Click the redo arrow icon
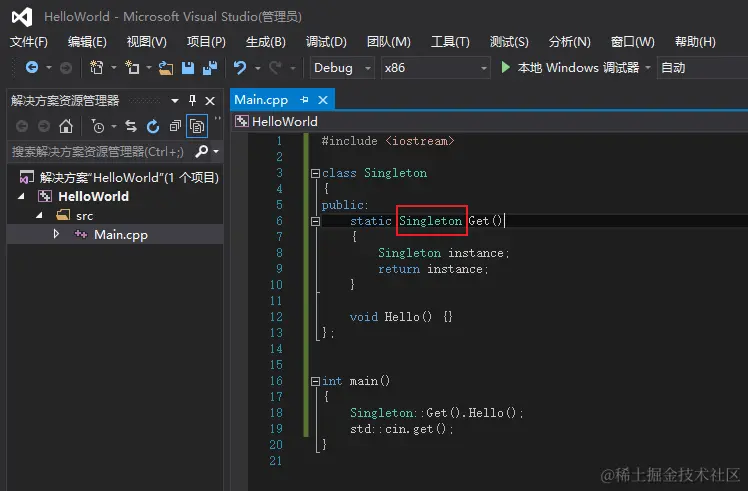 coord(275,68)
